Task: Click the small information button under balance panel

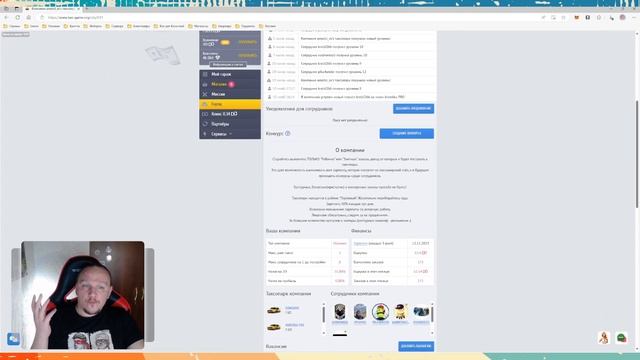Action: 228,64
